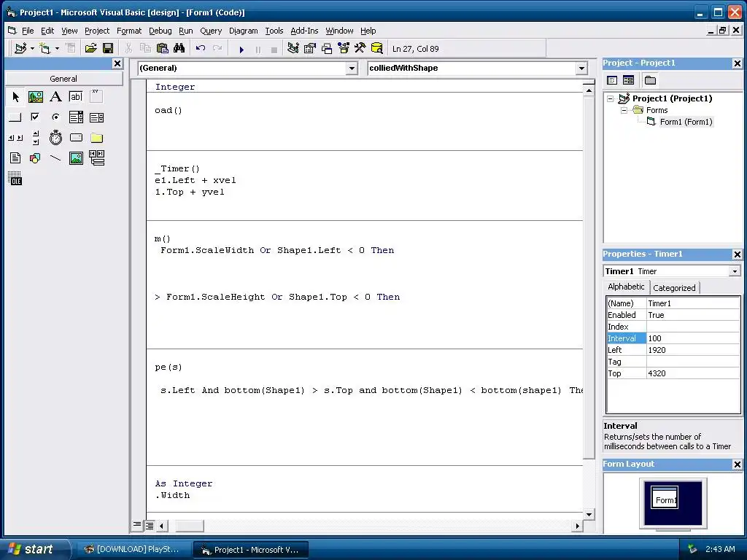
Task: Edit the Interval value 100
Action: 692,338
